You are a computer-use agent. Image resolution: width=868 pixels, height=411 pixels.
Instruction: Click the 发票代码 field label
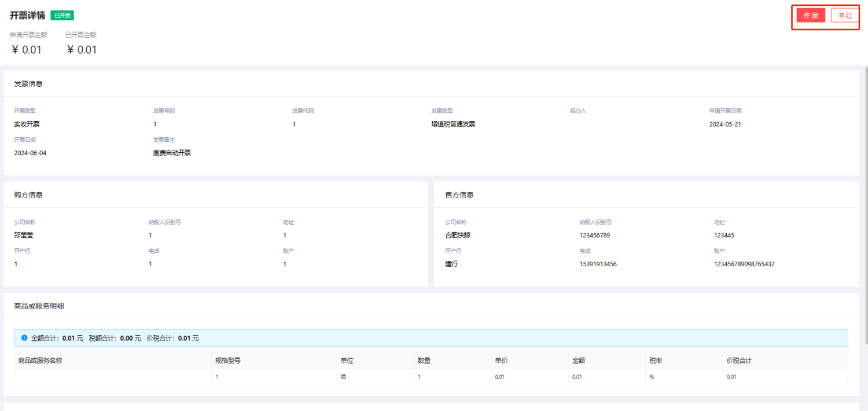[x=303, y=111]
